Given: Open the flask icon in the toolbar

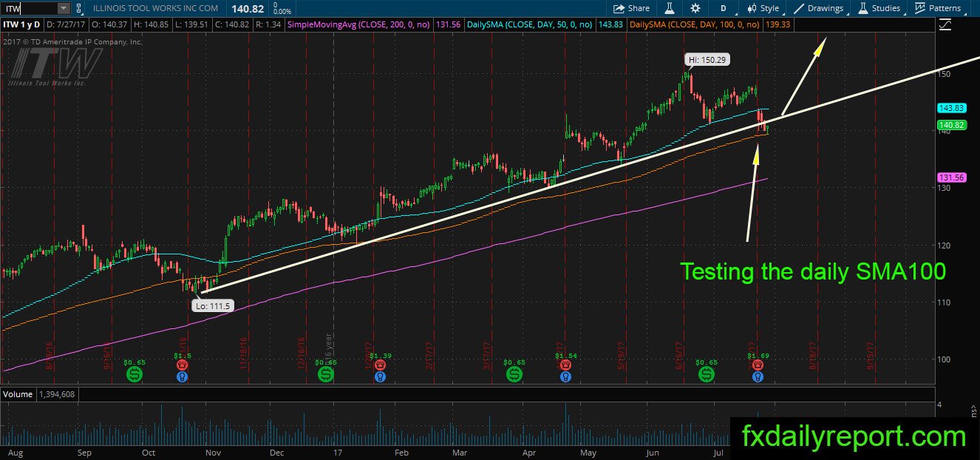Looking at the screenshot, I should click(x=670, y=8).
